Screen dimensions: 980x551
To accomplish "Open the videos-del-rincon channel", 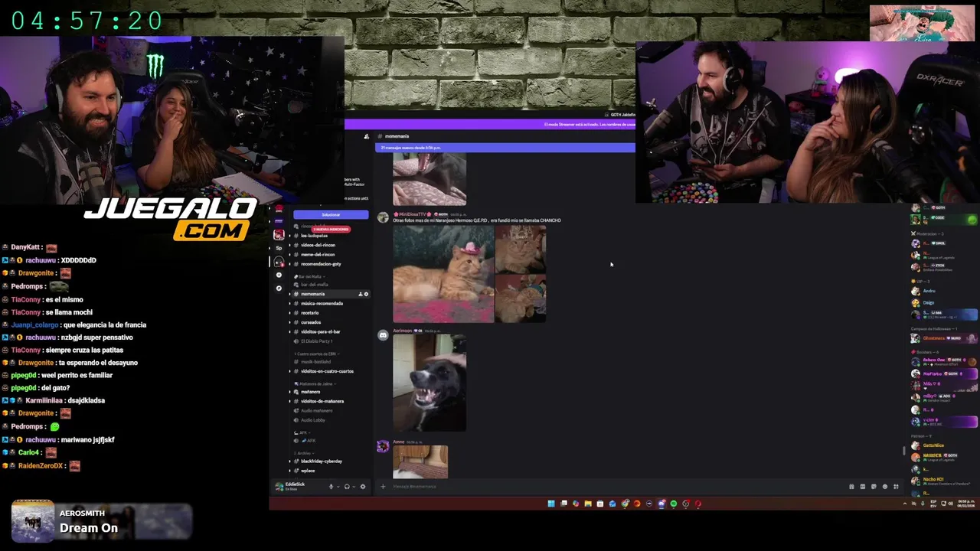I will tap(318, 245).
